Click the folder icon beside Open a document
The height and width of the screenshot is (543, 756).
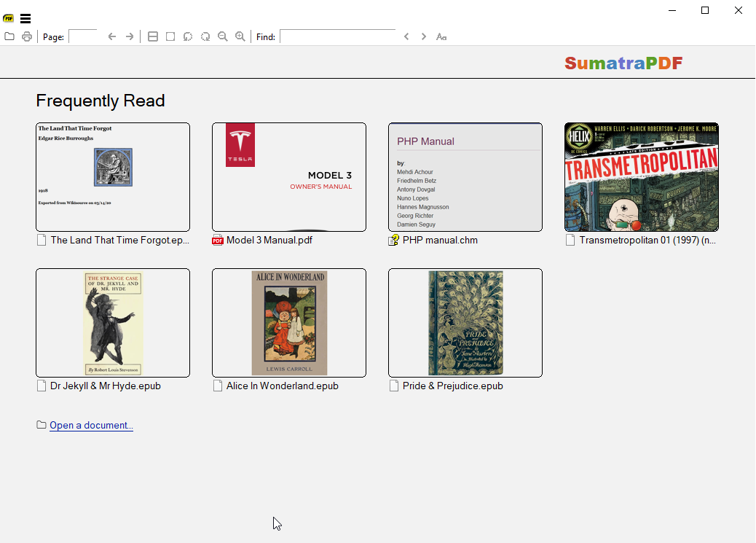(x=42, y=425)
